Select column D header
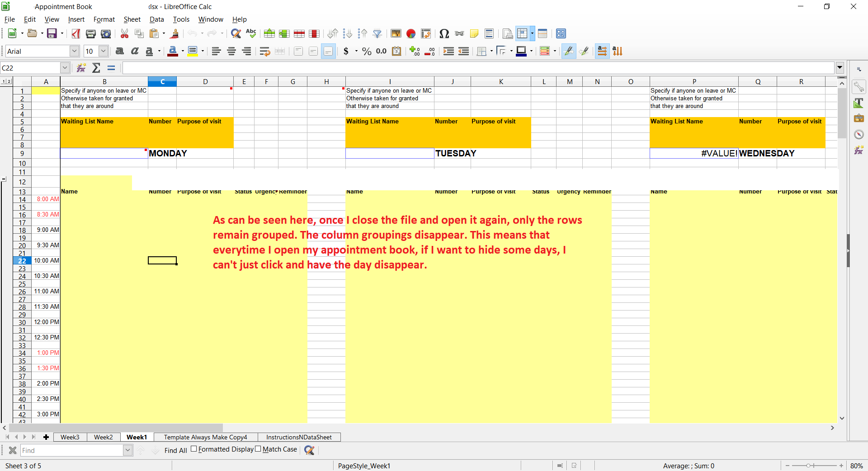The height and width of the screenshot is (471, 868). [205, 81]
